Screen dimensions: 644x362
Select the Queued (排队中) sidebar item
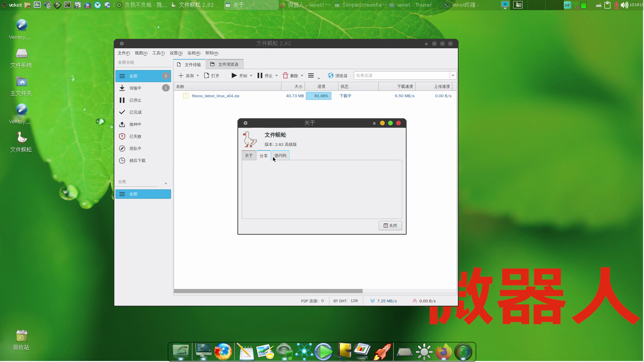tap(135, 148)
